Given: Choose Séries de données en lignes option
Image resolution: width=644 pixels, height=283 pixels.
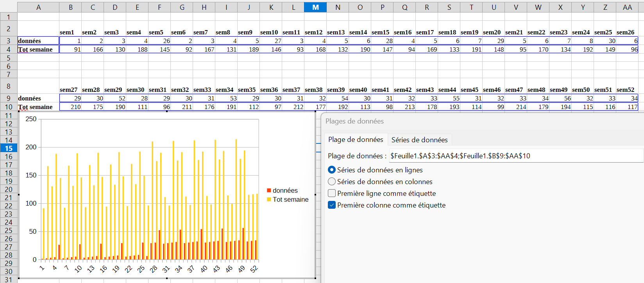Looking at the screenshot, I should 332,170.
